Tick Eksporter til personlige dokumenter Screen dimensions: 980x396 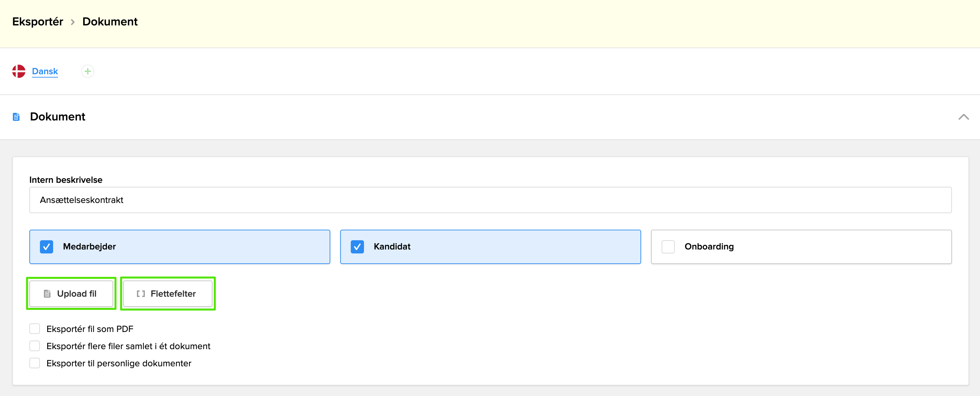click(x=35, y=363)
